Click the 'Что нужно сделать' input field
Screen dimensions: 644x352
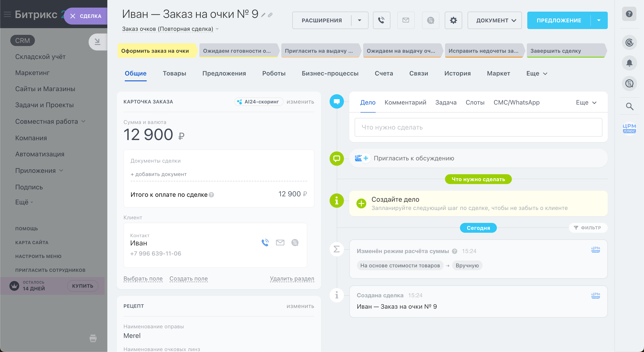pyautogui.click(x=478, y=127)
